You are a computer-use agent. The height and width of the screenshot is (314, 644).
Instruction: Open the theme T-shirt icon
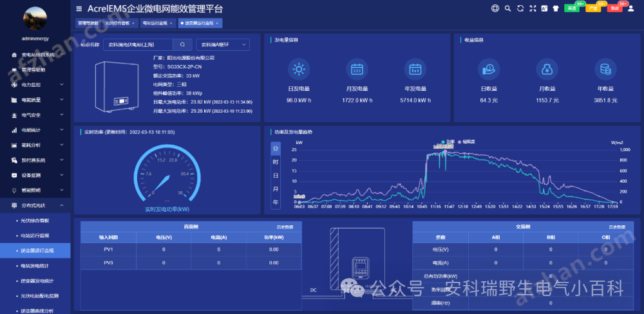click(556, 8)
